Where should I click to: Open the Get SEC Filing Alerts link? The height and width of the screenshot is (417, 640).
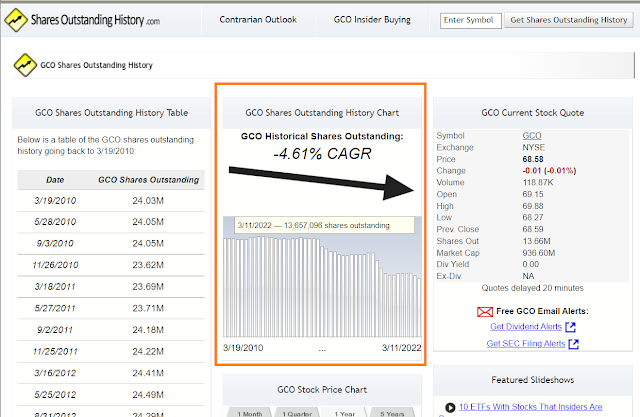tap(526, 344)
